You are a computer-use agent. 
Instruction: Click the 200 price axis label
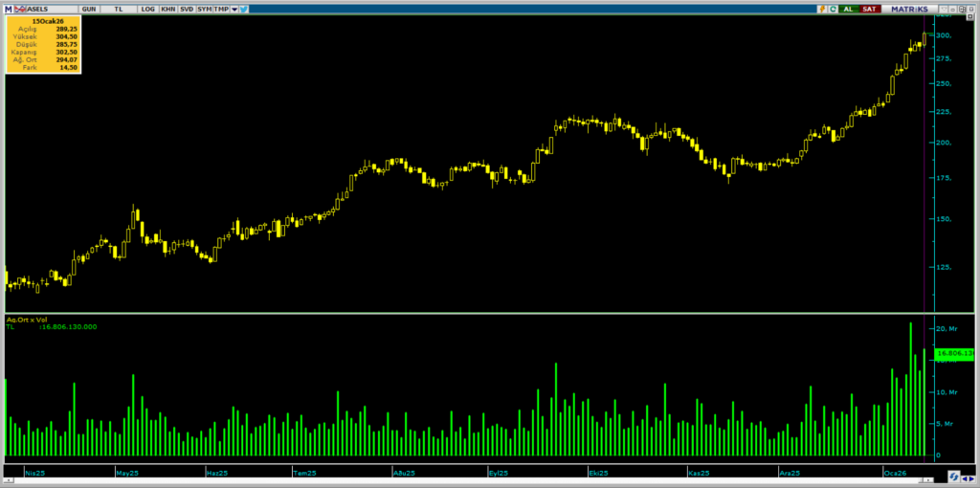pyautogui.click(x=945, y=143)
